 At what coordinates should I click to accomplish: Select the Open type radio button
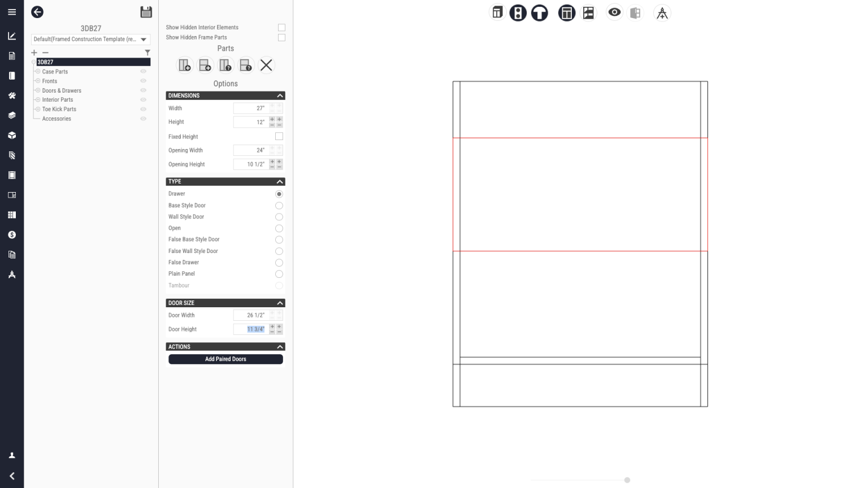tap(279, 228)
